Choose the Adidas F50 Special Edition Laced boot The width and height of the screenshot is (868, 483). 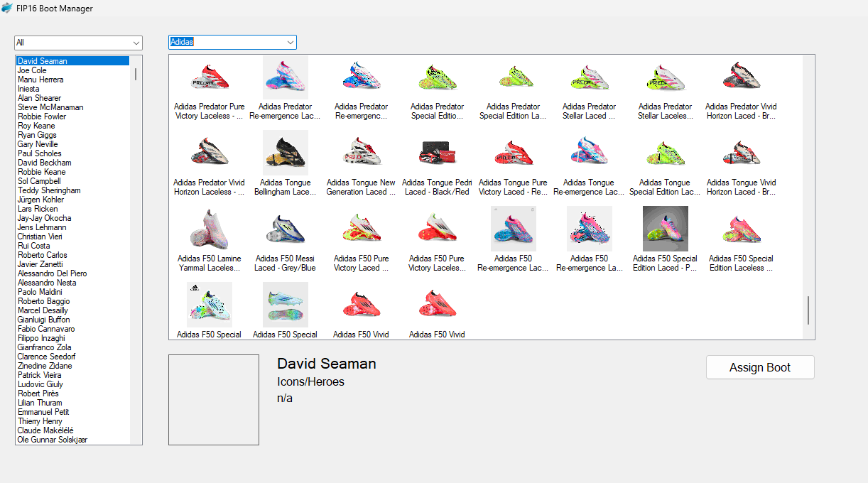(x=666, y=240)
